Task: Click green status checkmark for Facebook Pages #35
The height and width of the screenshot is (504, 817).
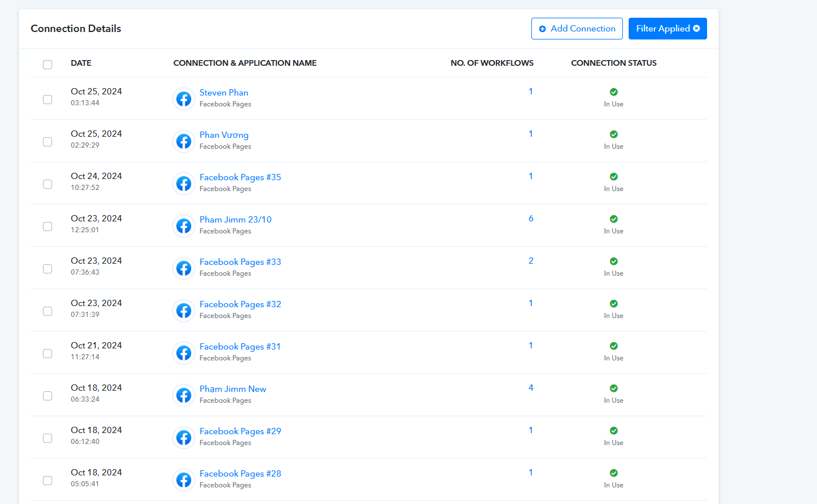Action: [x=614, y=177]
